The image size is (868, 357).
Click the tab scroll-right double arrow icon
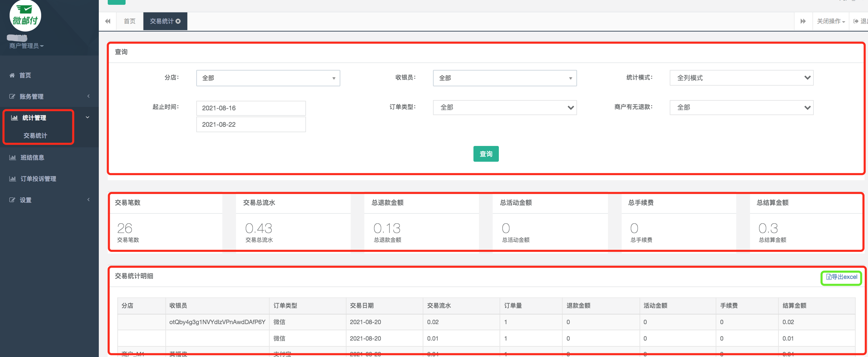click(x=803, y=21)
